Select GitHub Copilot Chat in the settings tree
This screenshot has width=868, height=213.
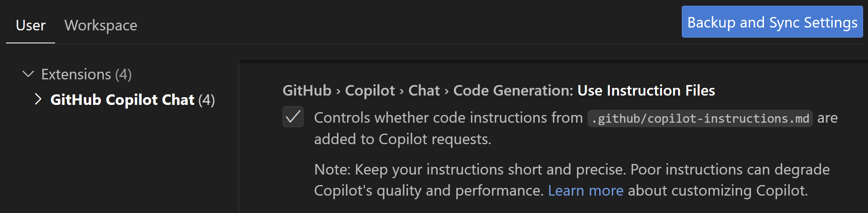tap(122, 100)
